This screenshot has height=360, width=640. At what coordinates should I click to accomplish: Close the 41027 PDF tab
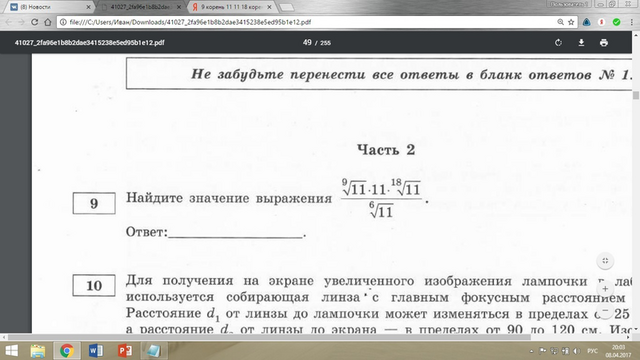178,7
